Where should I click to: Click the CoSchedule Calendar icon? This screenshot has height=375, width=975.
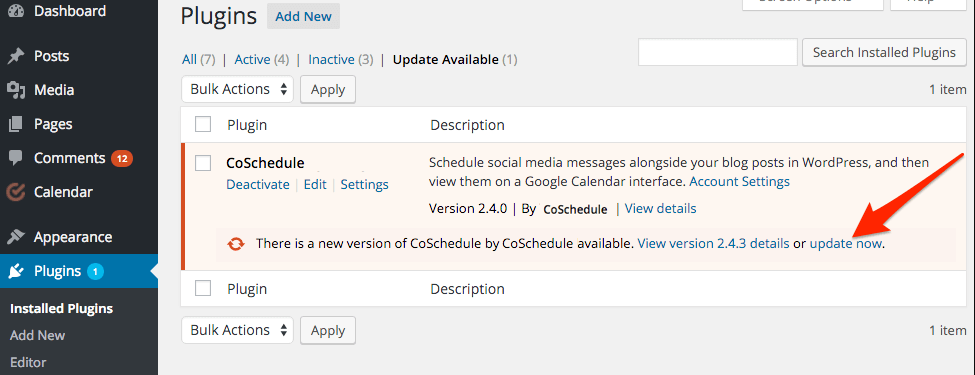(x=16, y=192)
